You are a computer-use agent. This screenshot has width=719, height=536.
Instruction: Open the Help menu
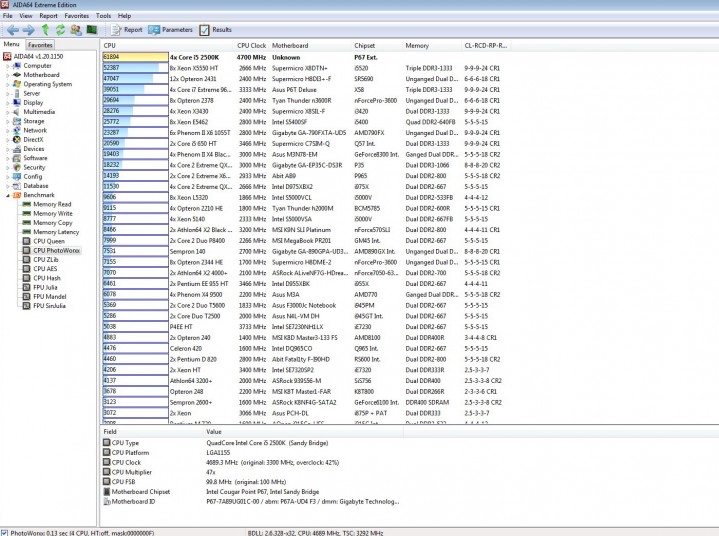(x=124, y=16)
